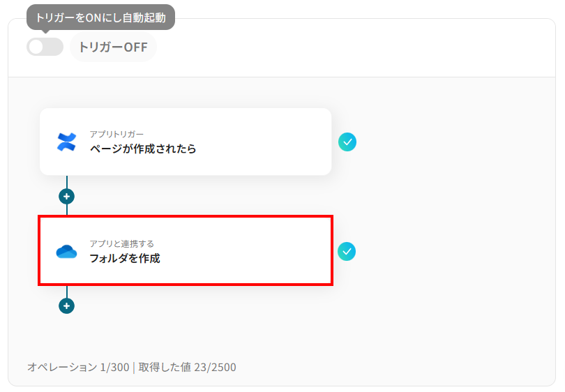Click the white knob of trigger switch

click(x=36, y=47)
